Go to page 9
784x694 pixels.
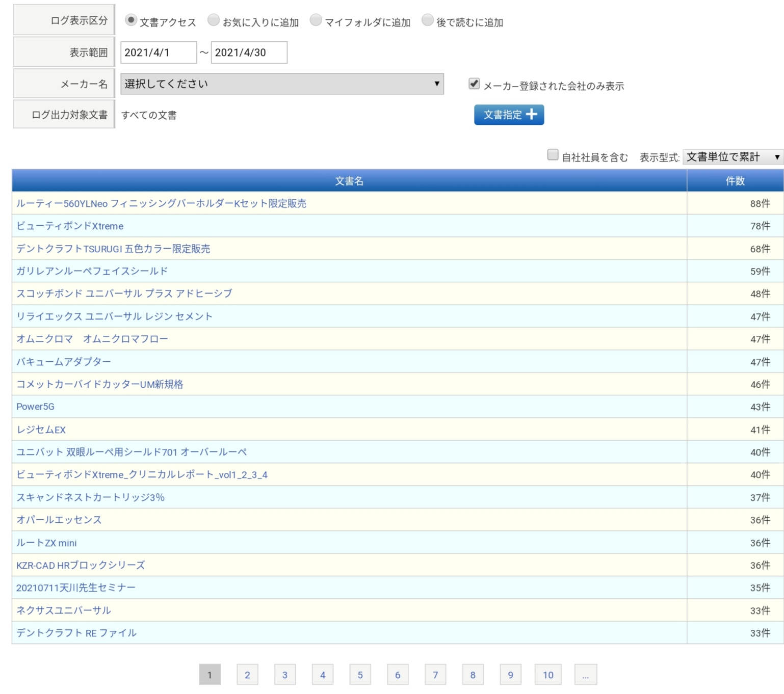coord(511,675)
